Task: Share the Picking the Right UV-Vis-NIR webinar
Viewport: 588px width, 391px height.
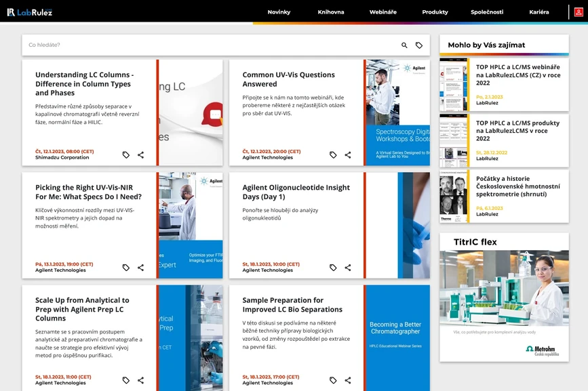Action: pos(140,268)
